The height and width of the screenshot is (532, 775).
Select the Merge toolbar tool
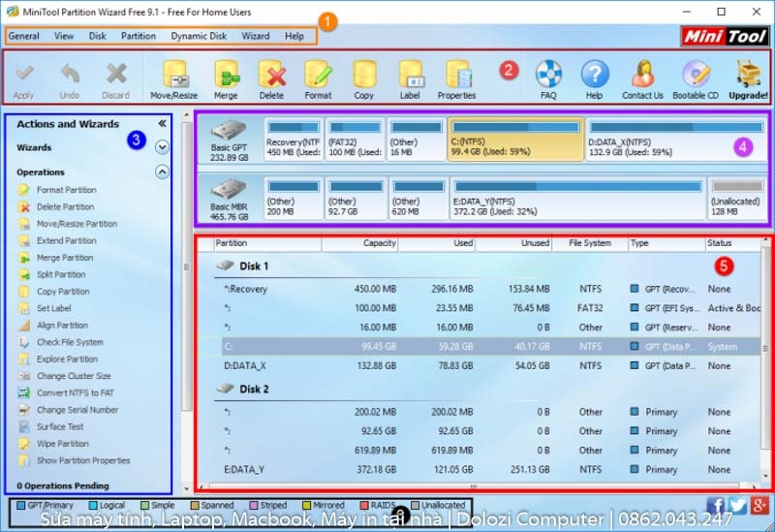[226, 80]
